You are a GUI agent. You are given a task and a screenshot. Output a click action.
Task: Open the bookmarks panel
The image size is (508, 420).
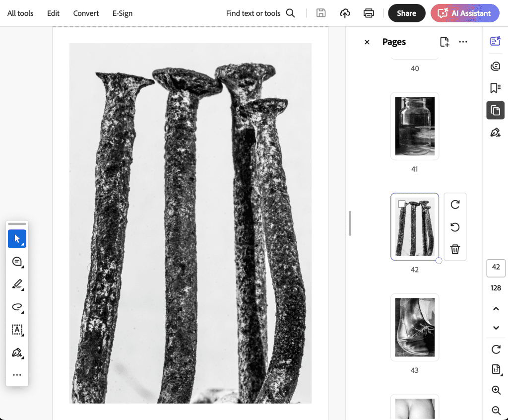(x=496, y=88)
